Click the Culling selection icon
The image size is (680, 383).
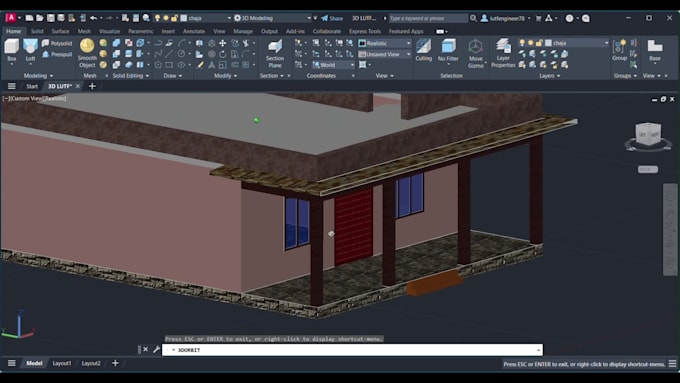tap(423, 50)
